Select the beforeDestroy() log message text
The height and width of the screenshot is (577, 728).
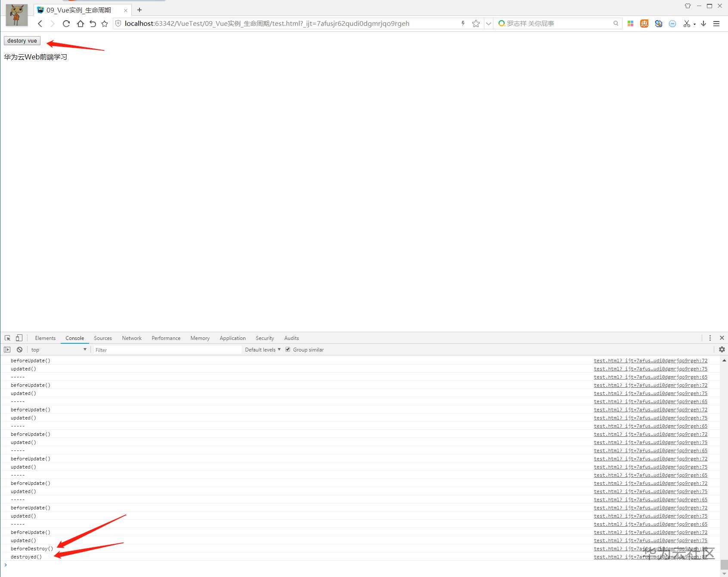tap(32, 549)
